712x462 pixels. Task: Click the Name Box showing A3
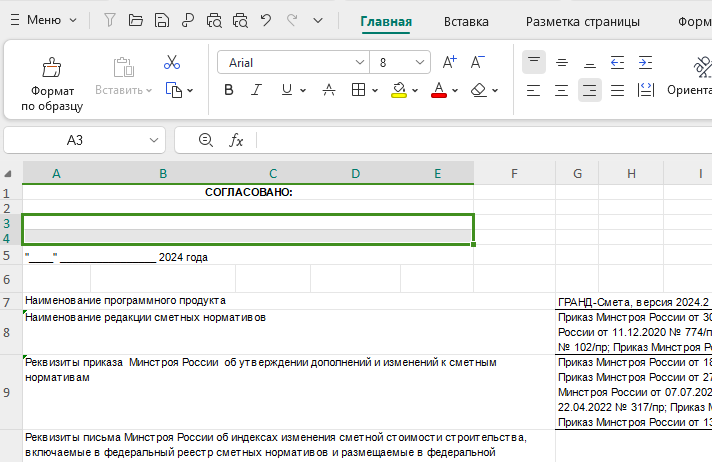[75, 140]
